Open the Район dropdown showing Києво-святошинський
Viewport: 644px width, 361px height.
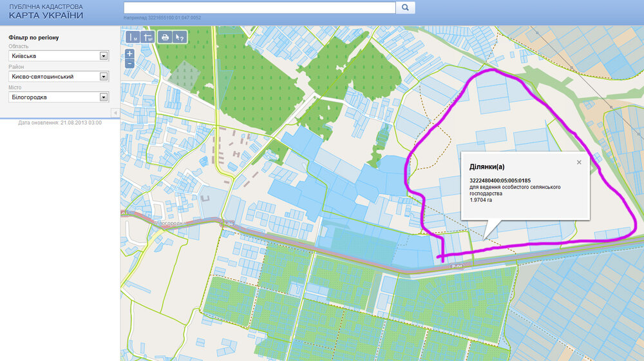[x=59, y=77]
